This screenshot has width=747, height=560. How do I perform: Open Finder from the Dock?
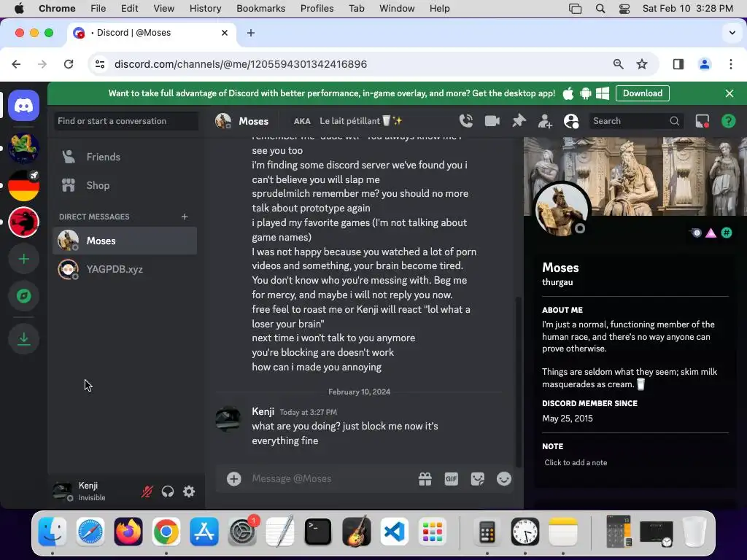click(x=53, y=532)
